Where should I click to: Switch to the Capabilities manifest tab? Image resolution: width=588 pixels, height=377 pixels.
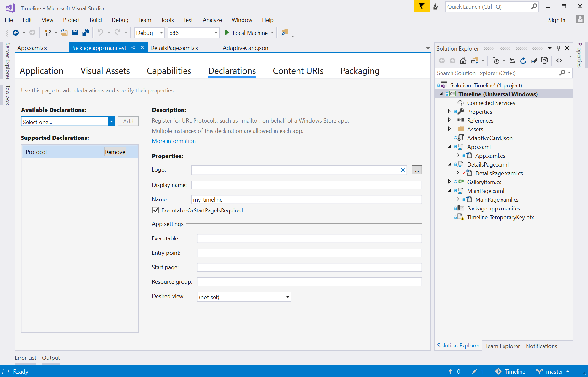point(169,71)
